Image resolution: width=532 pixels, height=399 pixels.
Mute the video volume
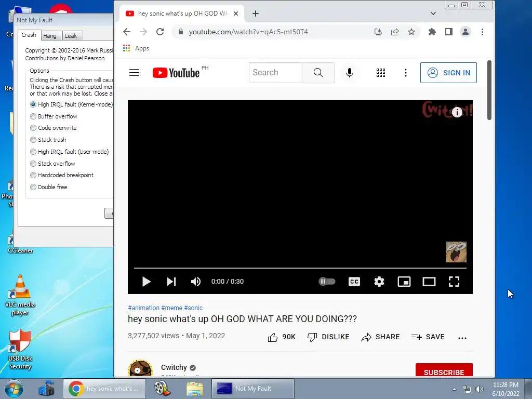pos(196,282)
